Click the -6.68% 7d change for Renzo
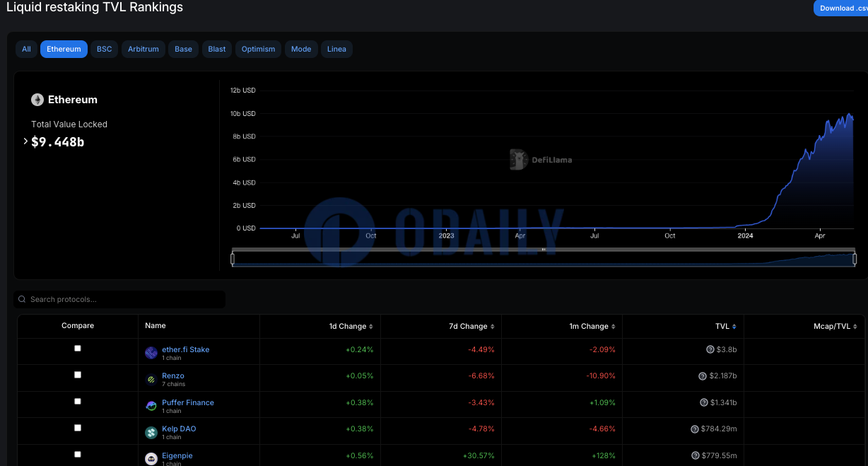The image size is (868, 466). [x=481, y=376]
